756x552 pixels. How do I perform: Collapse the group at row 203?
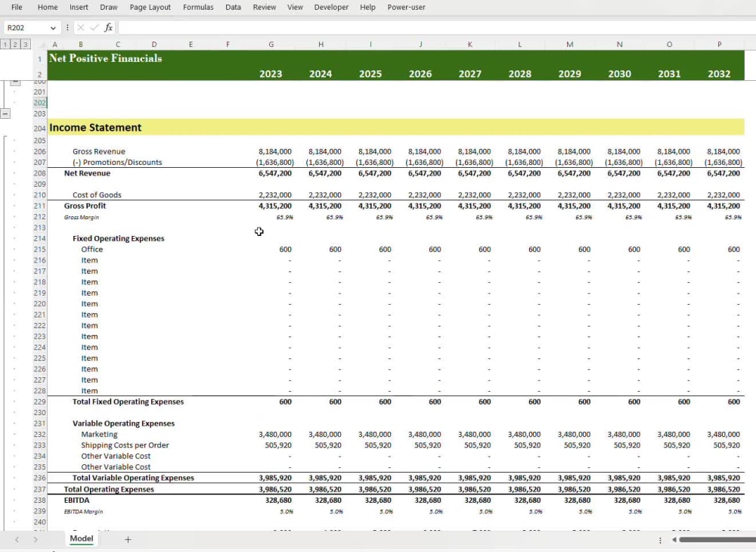5,113
